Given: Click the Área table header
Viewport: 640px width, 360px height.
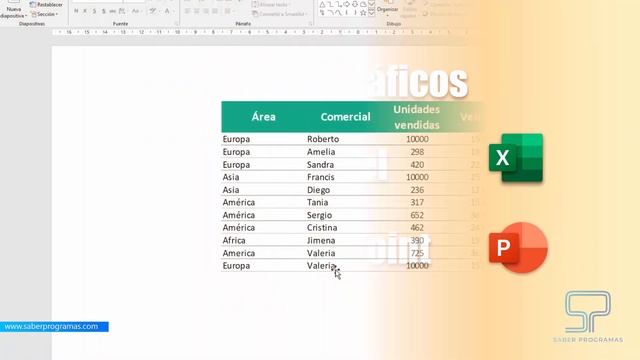Looking at the screenshot, I should tap(263, 117).
